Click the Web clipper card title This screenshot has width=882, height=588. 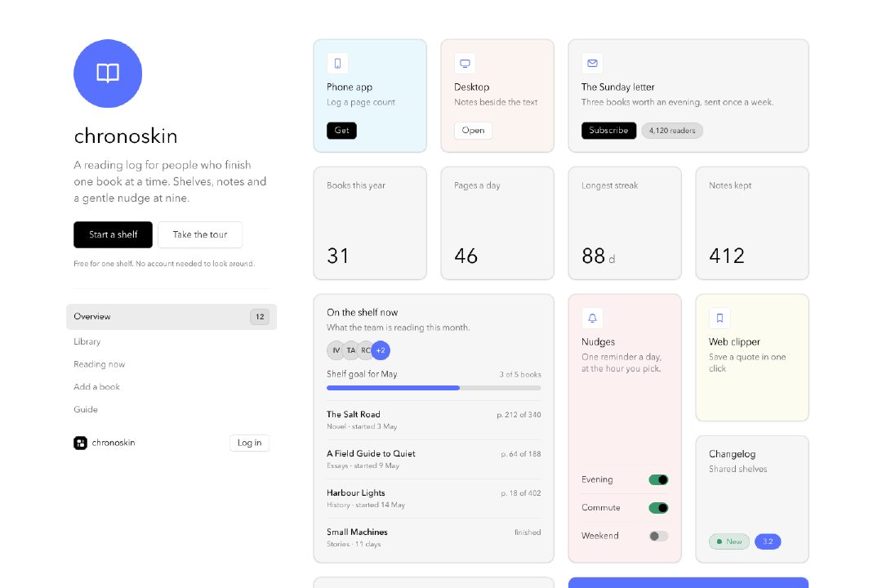click(x=734, y=342)
